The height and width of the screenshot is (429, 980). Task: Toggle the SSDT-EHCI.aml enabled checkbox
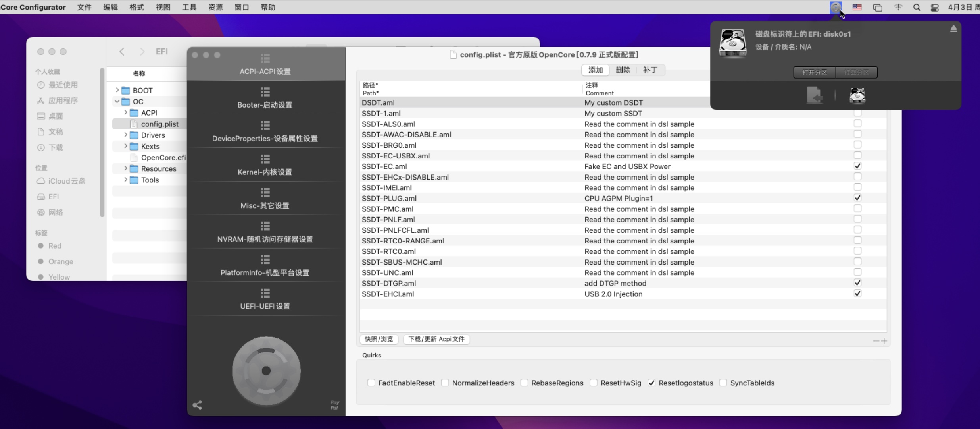point(857,294)
